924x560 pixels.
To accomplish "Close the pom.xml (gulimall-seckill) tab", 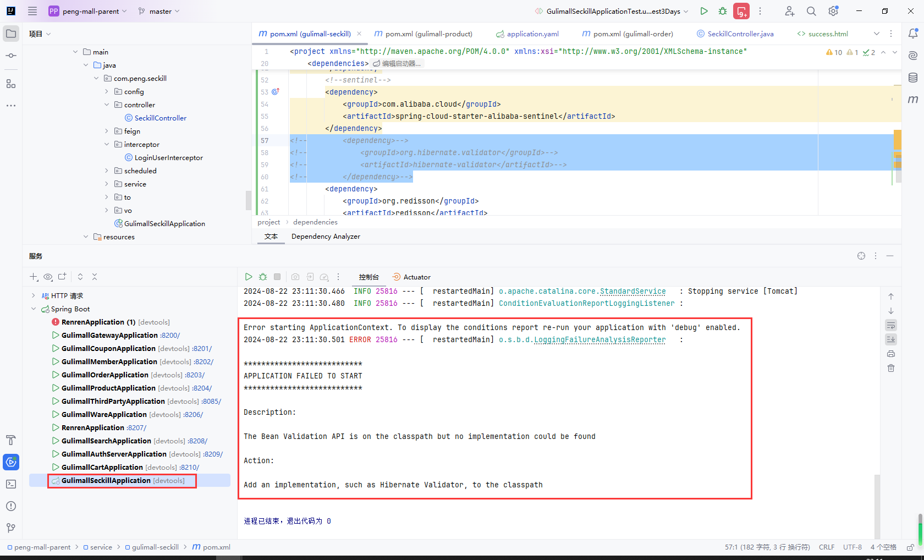I will tap(359, 34).
